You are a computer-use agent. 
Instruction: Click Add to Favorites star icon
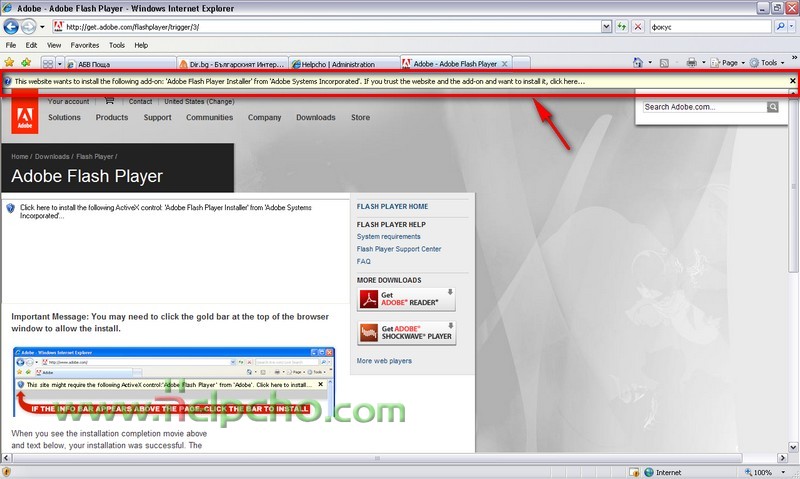tap(26, 62)
